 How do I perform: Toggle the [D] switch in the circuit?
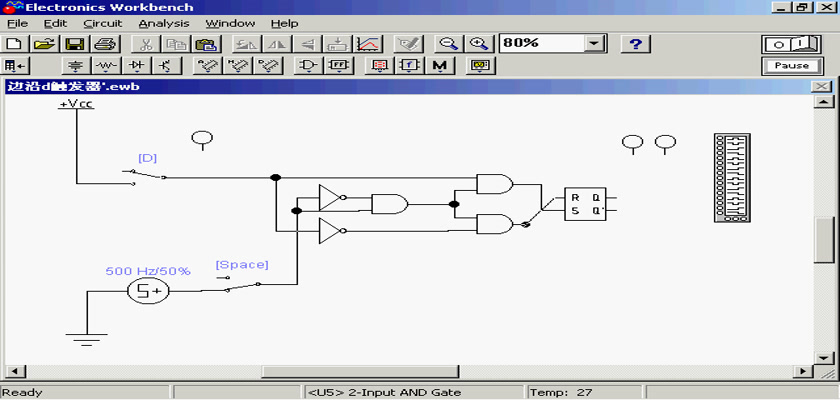pyautogui.click(x=146, y=174)
